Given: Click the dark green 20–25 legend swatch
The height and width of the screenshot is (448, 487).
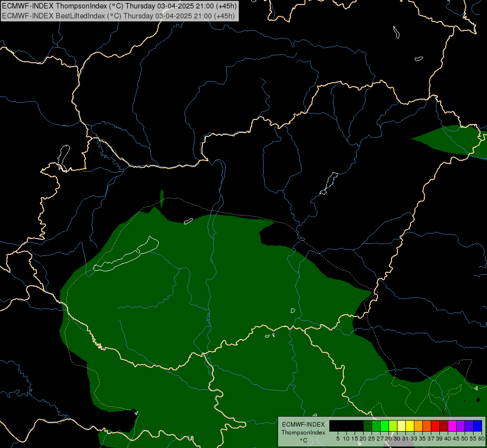Looking at the screenshot, I should point(368,426).
